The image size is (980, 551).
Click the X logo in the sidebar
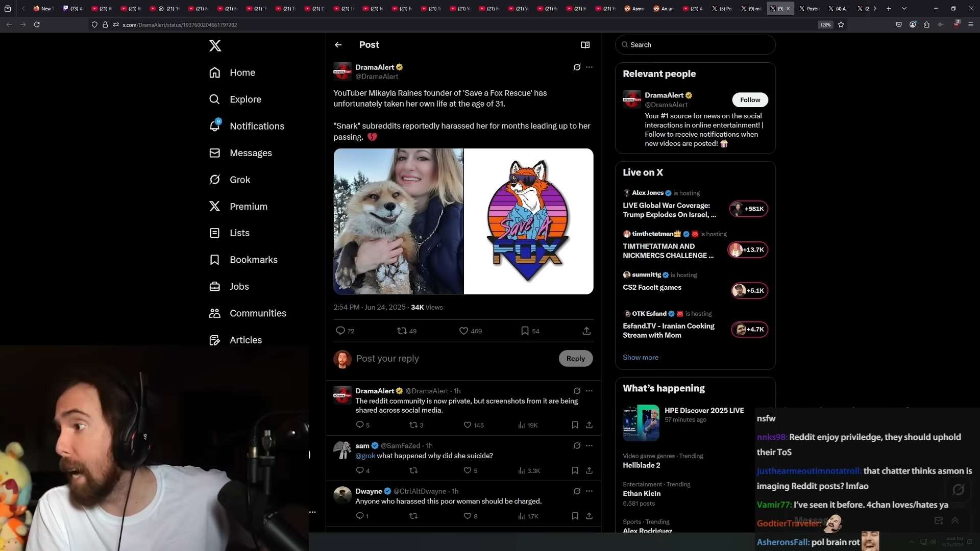[215, 45]
